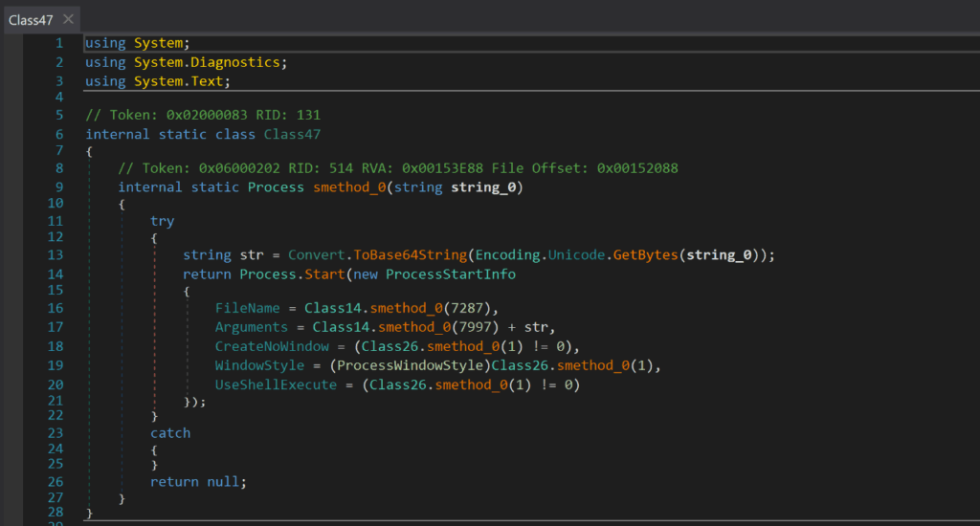Click the value 7287
The width and height of the screenshot is (980, 526).
[467, 308]
